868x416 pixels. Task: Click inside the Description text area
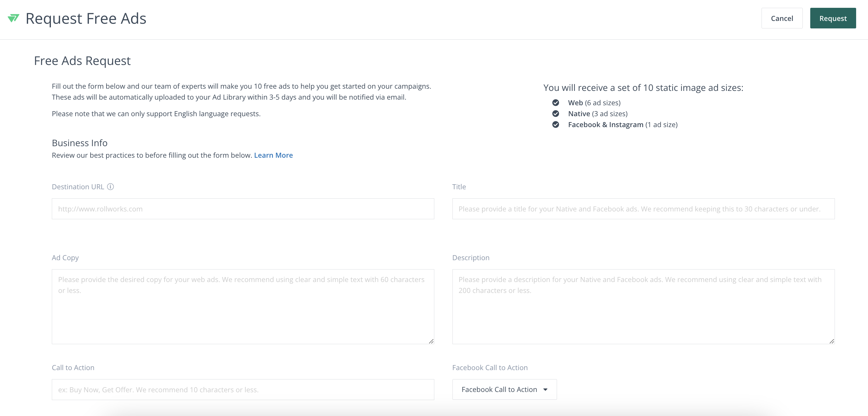(x=643, y=306)
